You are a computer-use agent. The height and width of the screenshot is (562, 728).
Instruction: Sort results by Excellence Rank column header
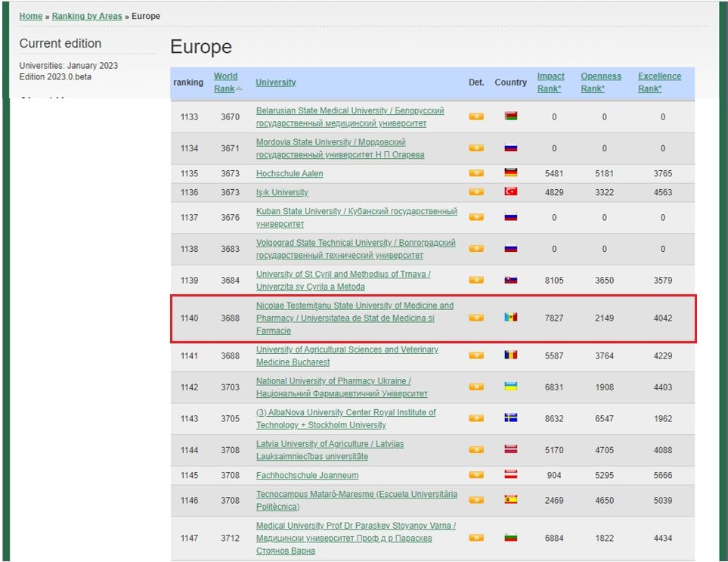659,81
